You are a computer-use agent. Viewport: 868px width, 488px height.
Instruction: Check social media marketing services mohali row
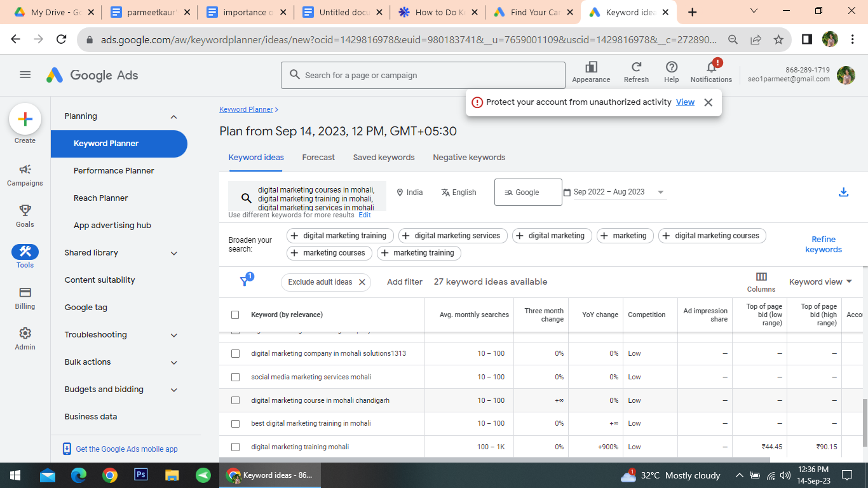pos(235,377)
